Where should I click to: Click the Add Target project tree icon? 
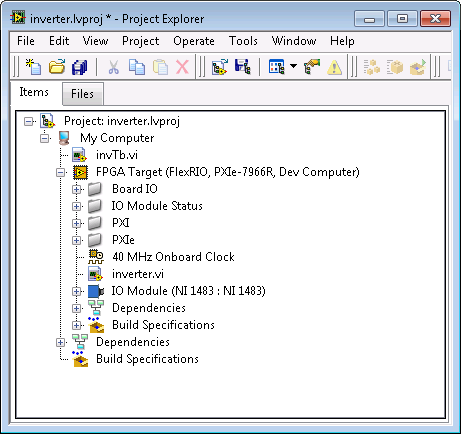tap(220, 67)
